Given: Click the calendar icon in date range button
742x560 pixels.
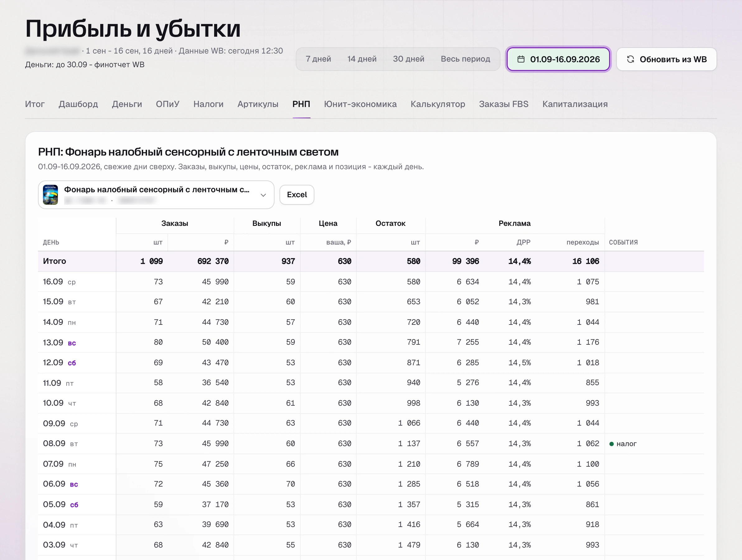Looking at the screenshot, I should pyautogui.click(x=521, y=59).
